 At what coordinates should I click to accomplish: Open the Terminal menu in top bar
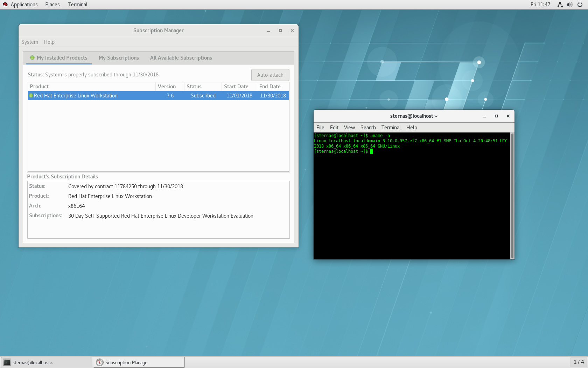coord(78,5)
